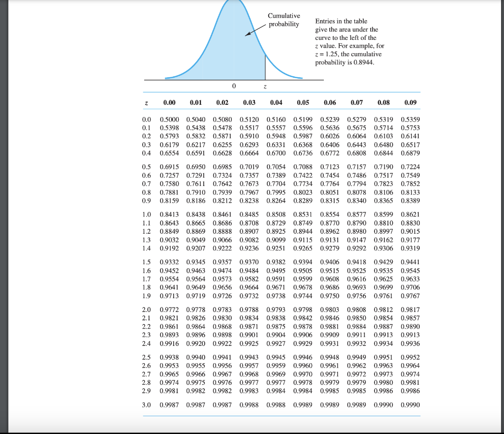Select the row labeled 1.2
The width and height of the screenshot is (504, 434).
pyautogui.click(x=146, y=231)
